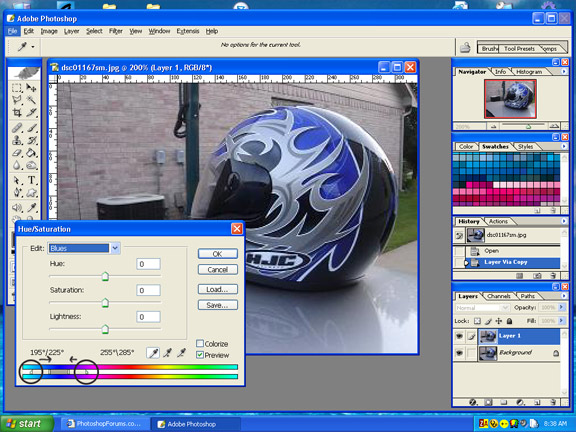Open the Extensis menu
This screenshot has height=432, width=576.
tap(188, 31)
